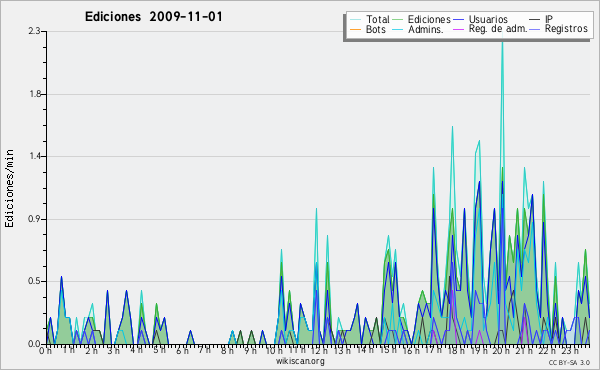This screenshot has height=370, width=600.
Task: Click the CC BY-SA 3.0 license text
Action: click(x=569, y=362)
